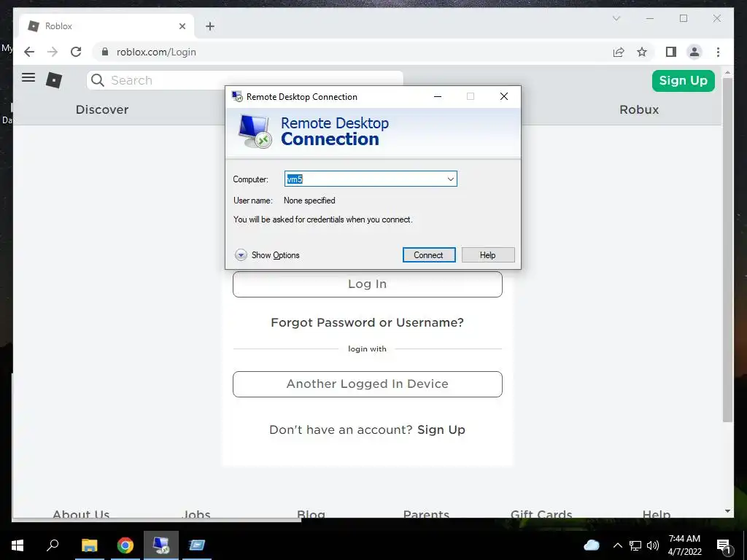Share this page using the share icon

(x=619, y=52)
